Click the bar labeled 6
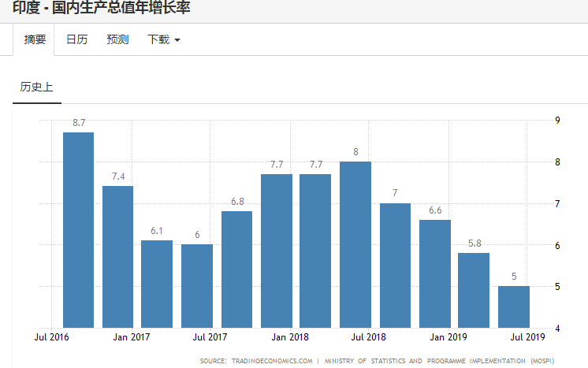Image resolution: width=588 pixels, height=368 pixels. pyautogui.click(x=197, y=286)
